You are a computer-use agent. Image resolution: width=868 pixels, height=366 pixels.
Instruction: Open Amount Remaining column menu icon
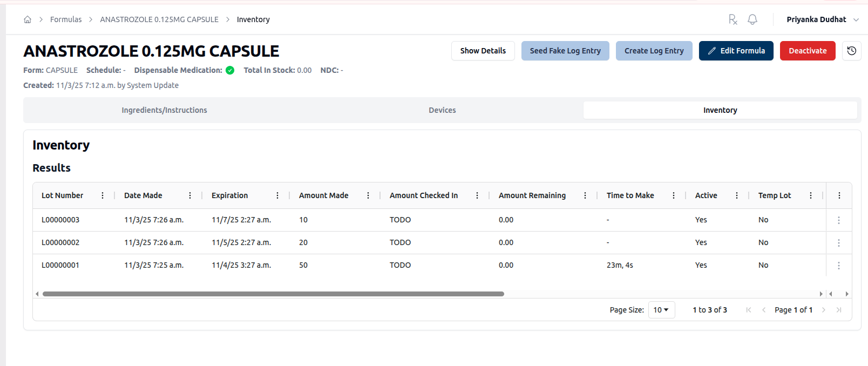tap(585, 195)
